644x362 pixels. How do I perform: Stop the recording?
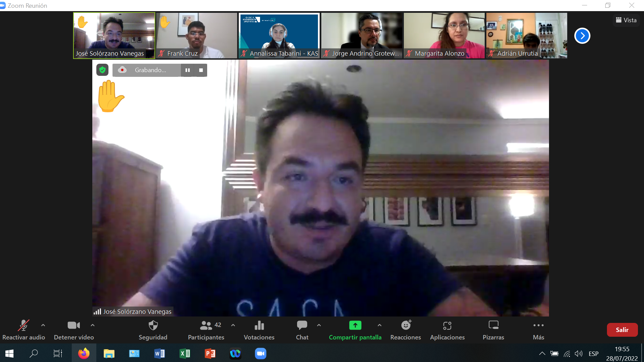(x=201, y=70)
